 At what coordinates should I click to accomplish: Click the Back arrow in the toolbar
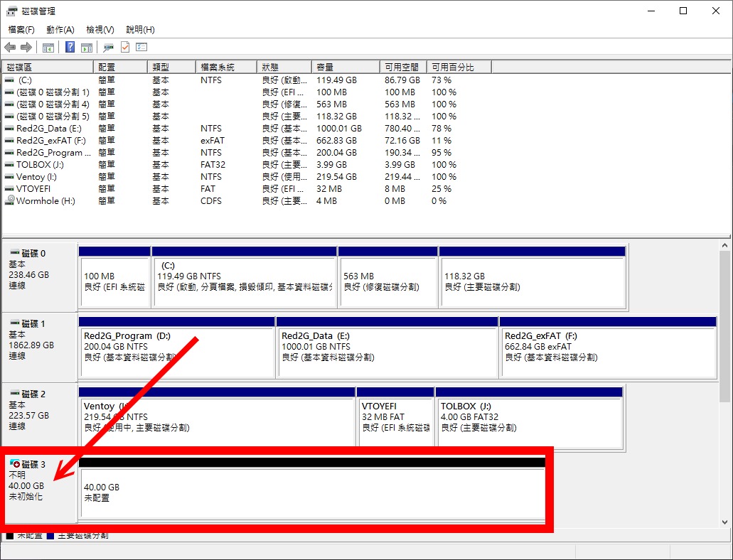pos(10,48)
